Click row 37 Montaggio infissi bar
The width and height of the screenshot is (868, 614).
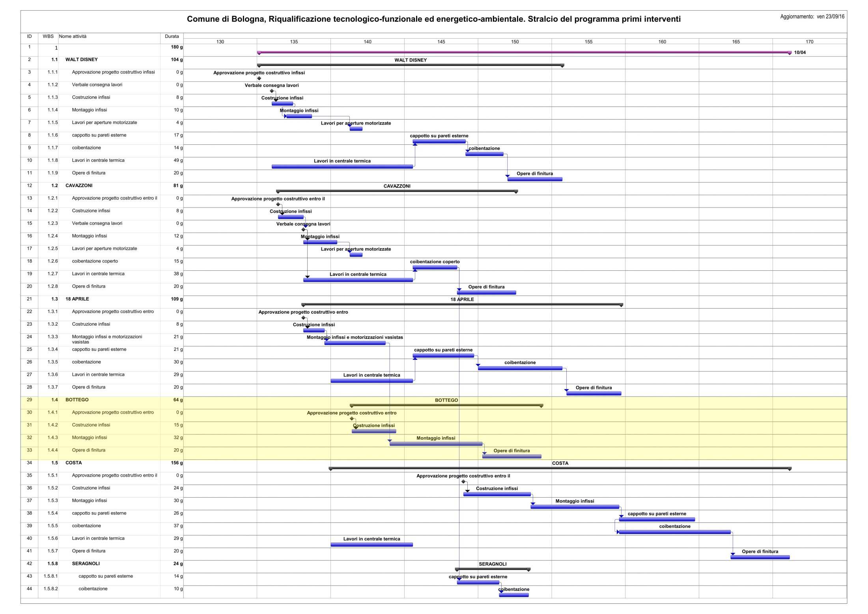(x=575, y=507)
